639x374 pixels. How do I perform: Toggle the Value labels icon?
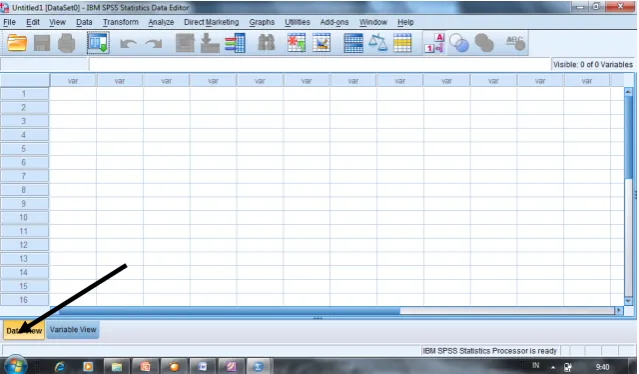(x=434, y=43)
